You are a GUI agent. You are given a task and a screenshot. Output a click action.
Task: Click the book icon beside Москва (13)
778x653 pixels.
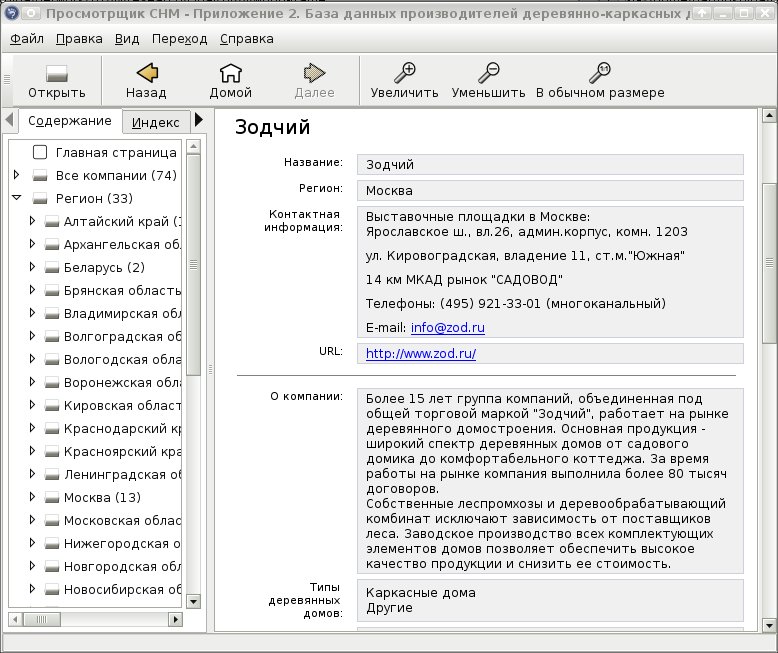(52, 497)
